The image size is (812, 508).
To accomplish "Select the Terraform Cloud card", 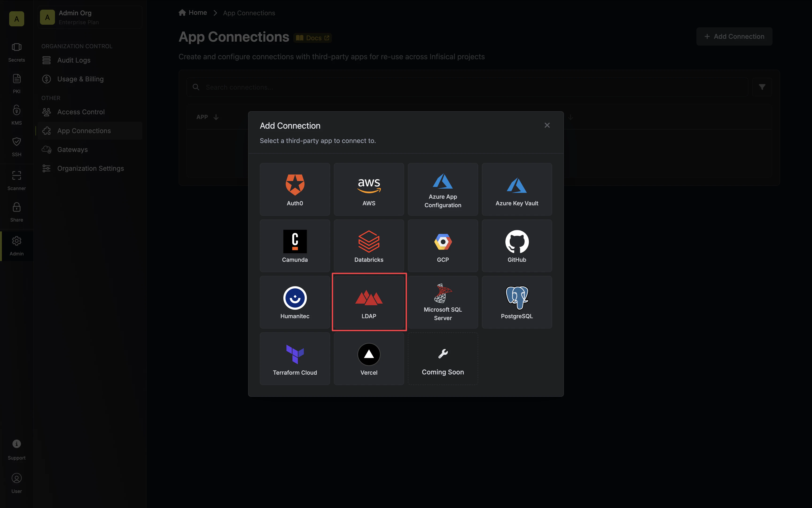I will [x=295, y=358].
